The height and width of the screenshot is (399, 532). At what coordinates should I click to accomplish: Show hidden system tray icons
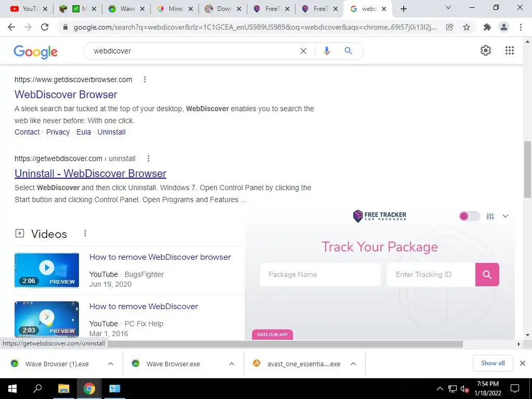coord(440,389)
